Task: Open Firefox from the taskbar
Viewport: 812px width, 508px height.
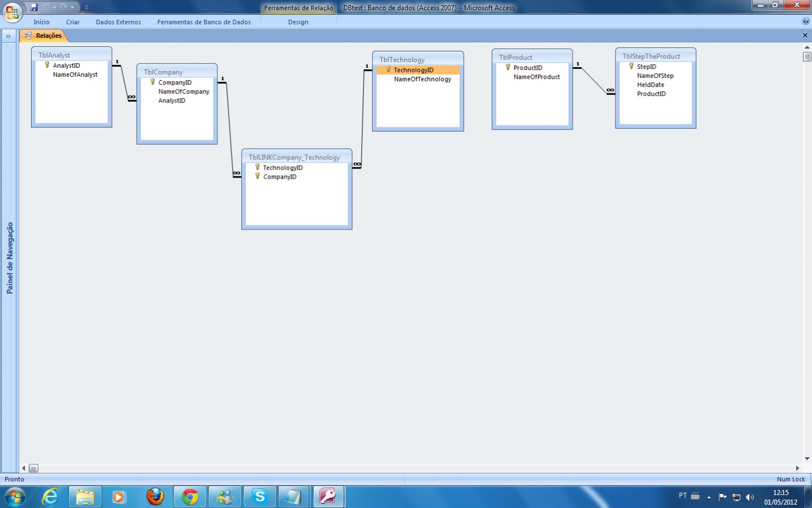Action: (155, 497)
